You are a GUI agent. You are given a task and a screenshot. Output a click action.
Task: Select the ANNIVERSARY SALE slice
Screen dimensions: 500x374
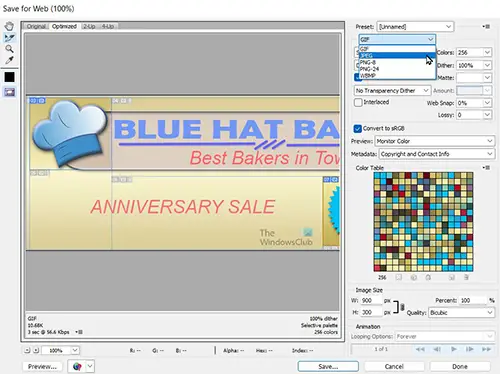[217, 213]
